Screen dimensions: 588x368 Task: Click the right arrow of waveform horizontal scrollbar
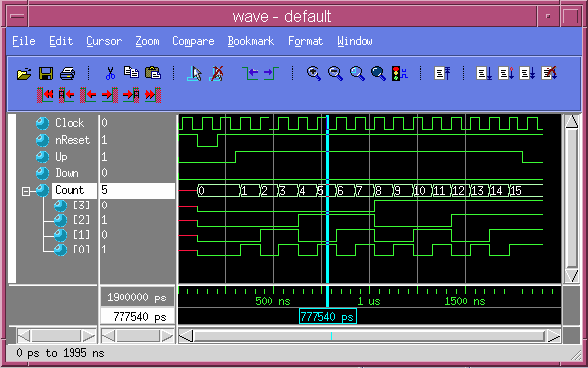click(x=553, y=336)
